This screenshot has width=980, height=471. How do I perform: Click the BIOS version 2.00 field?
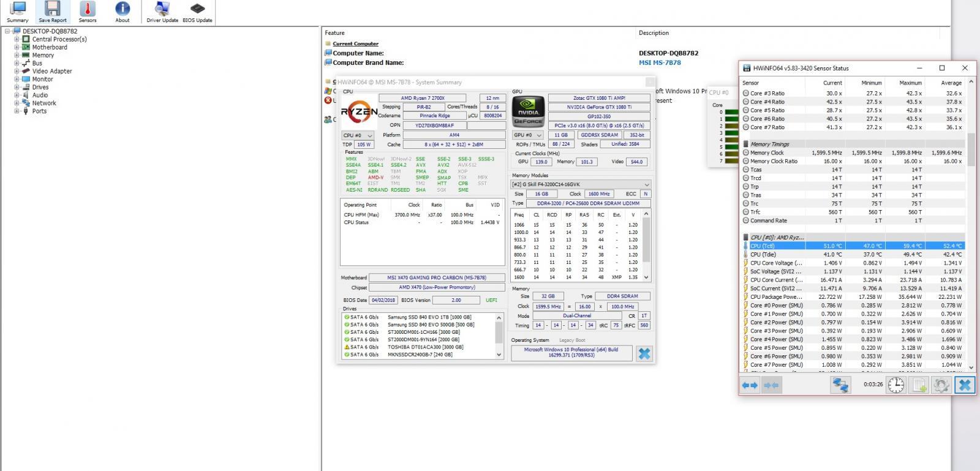456,300
